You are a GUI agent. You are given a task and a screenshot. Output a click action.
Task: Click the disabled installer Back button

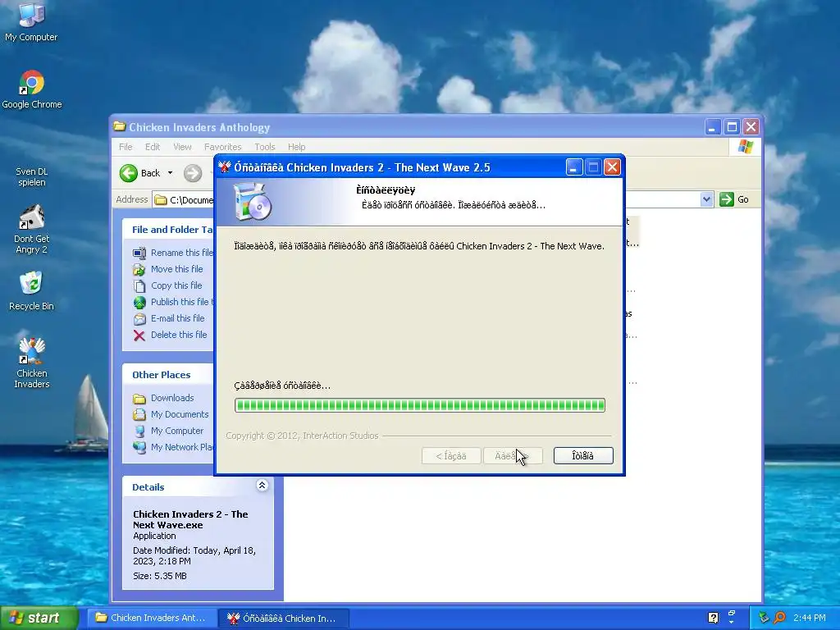click(451, 456)
